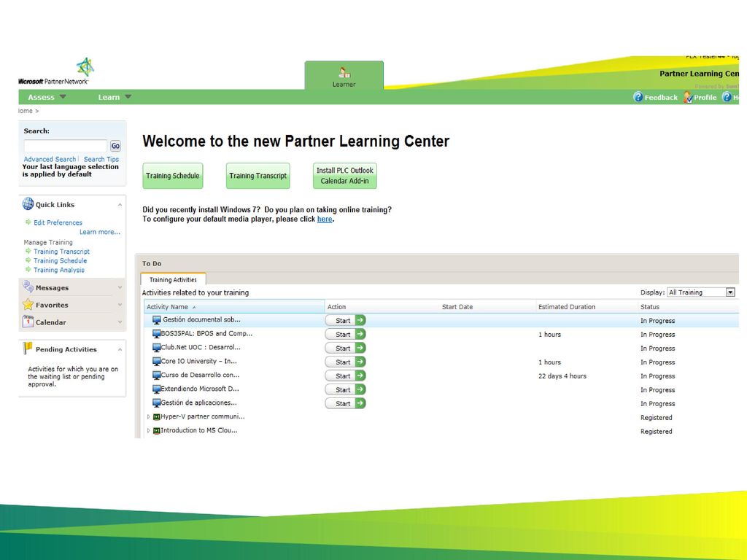Open the Edit Preferences link
747x560 pixels.
pos(58,222)
